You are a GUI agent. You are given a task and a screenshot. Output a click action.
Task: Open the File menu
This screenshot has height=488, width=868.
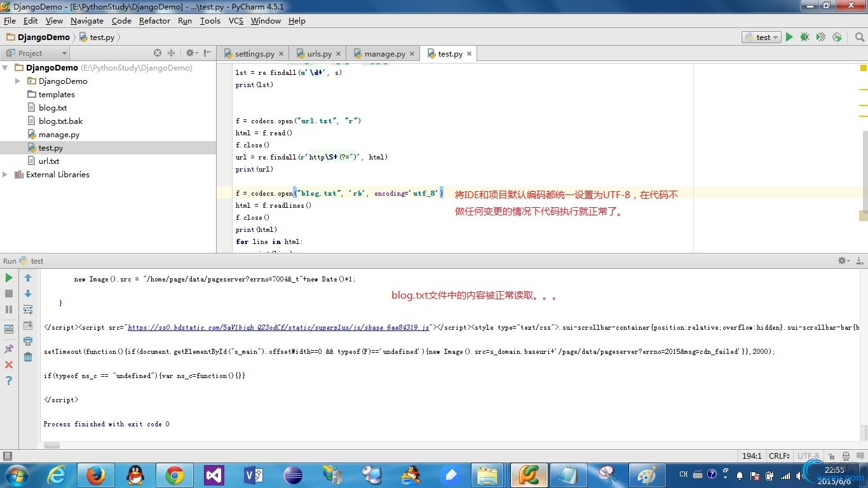(x=10, y=21)
